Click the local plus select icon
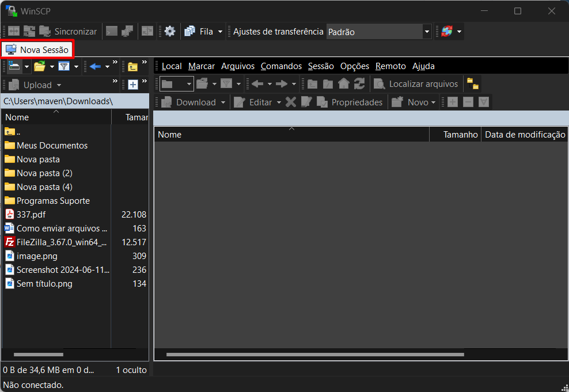The width and height of the screenshot is (569, 392). [x=133, y=85]
